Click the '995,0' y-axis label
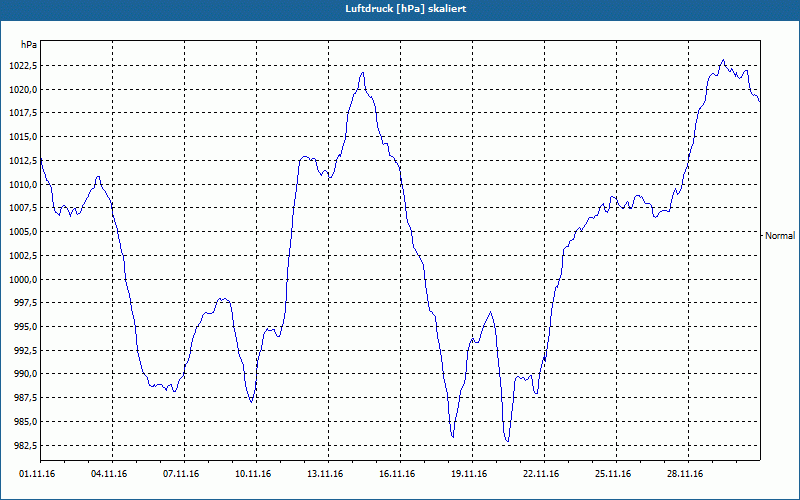The image size is (800, 500). pyautogui.click(x=26, y=327)
